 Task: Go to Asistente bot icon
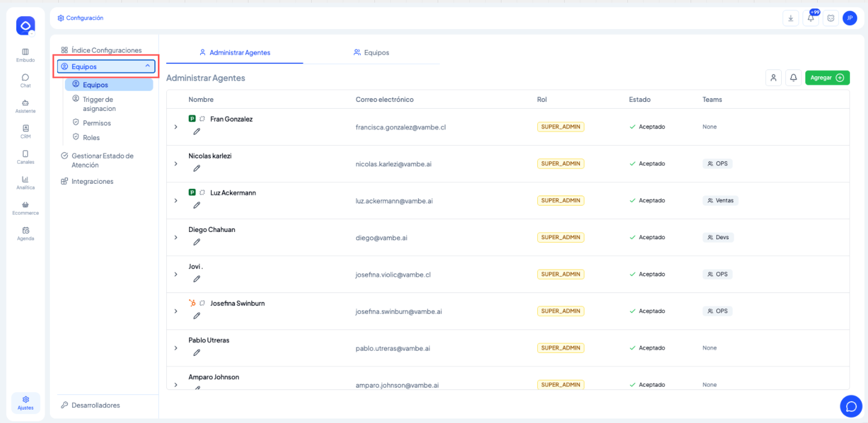(25, 106)
